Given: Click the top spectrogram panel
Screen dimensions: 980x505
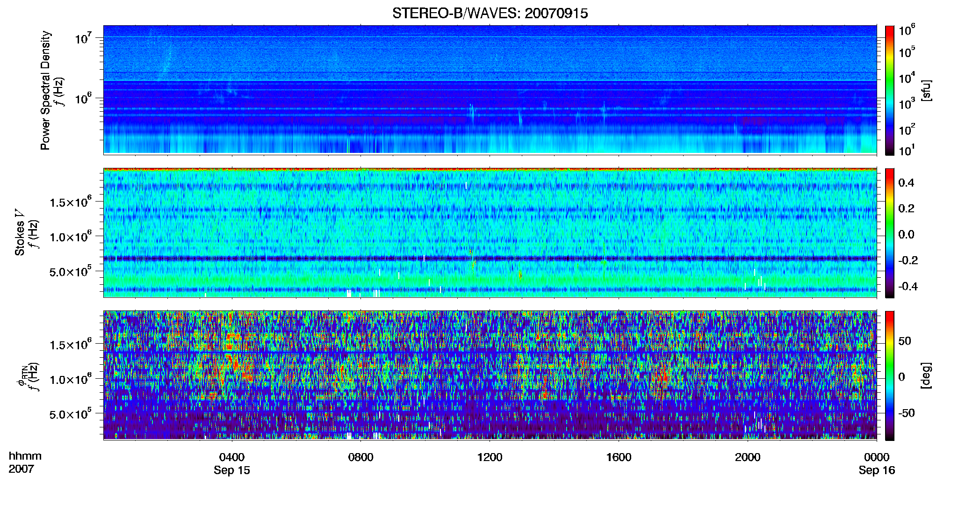Looking at the screenshot, I should [x=490, y=90].
